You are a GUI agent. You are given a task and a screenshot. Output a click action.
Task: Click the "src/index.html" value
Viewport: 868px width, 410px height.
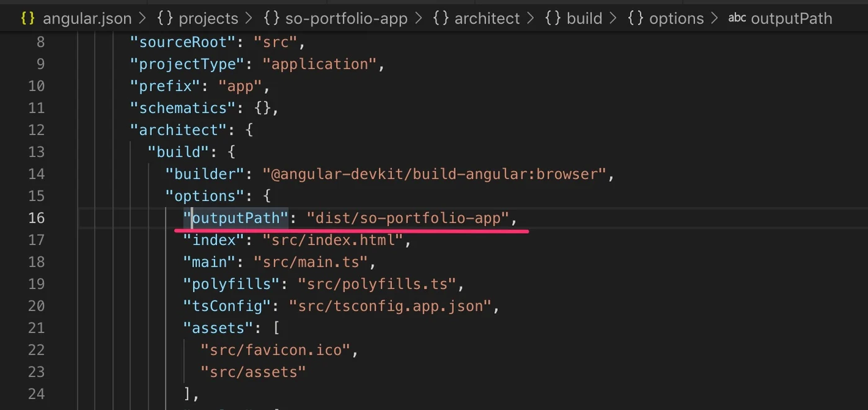point(333,239)
